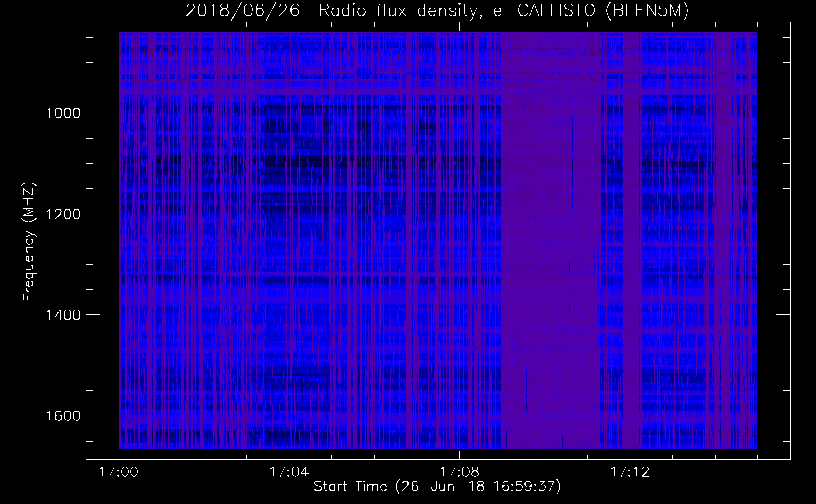Select the '1400' frequency axis label
This screenshot has height=504, width=816.
pyautogui.click(x=63, y=314)
